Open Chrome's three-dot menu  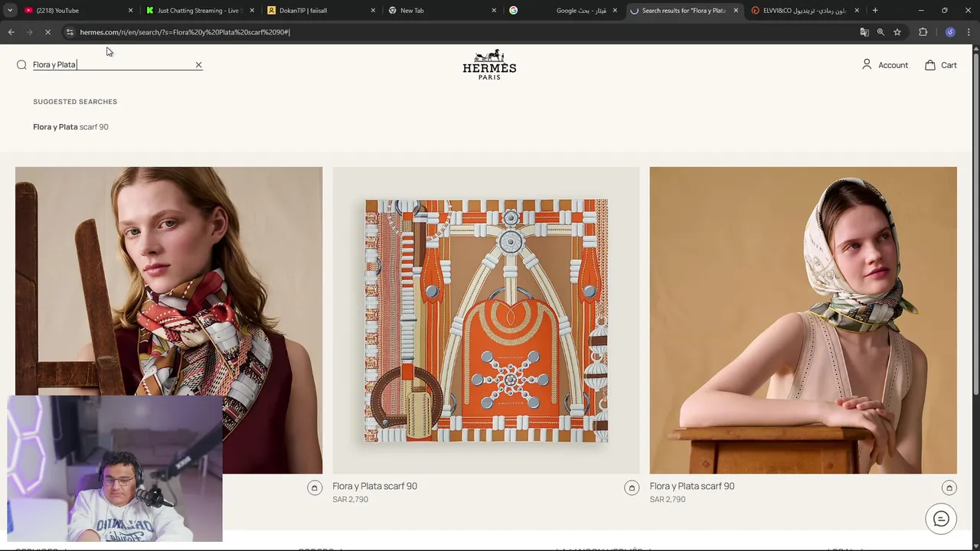(969, 32)
